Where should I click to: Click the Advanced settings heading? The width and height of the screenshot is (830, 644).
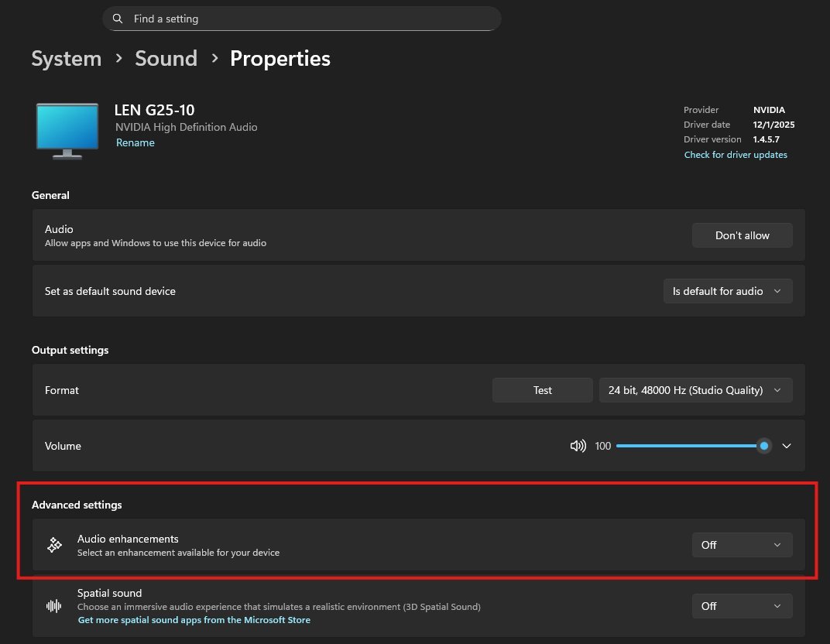click(x=77, y=505)
